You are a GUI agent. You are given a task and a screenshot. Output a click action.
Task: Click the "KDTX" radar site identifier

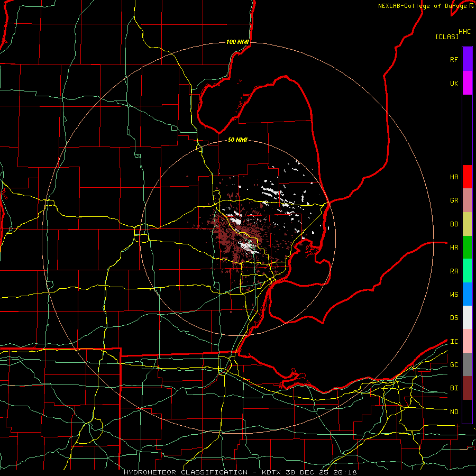coord(272,472)
